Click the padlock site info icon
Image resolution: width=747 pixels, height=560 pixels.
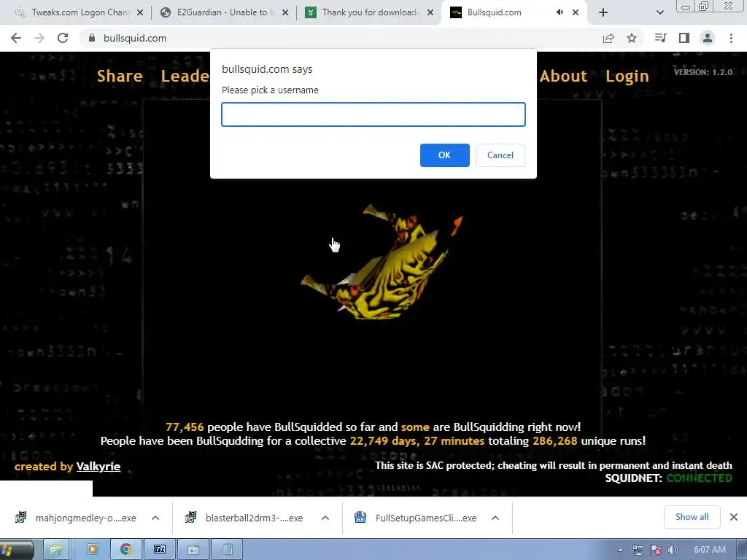92,38
